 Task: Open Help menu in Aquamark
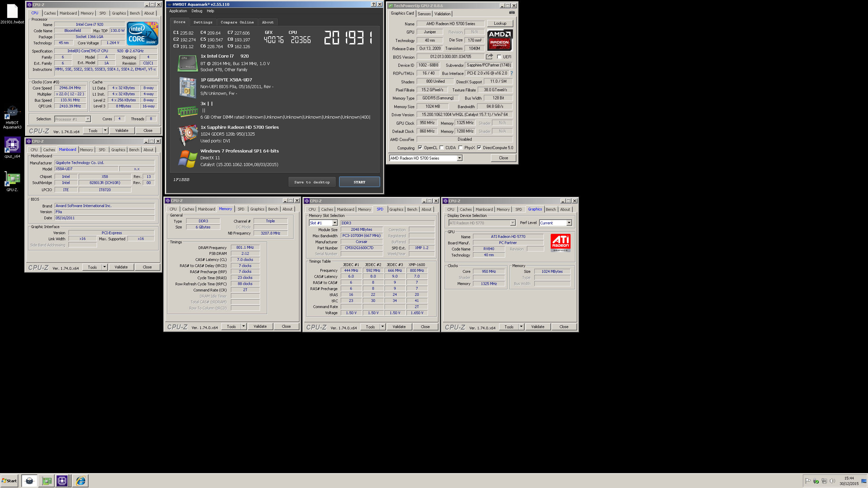pyautogui.click(x=210, y=11)
